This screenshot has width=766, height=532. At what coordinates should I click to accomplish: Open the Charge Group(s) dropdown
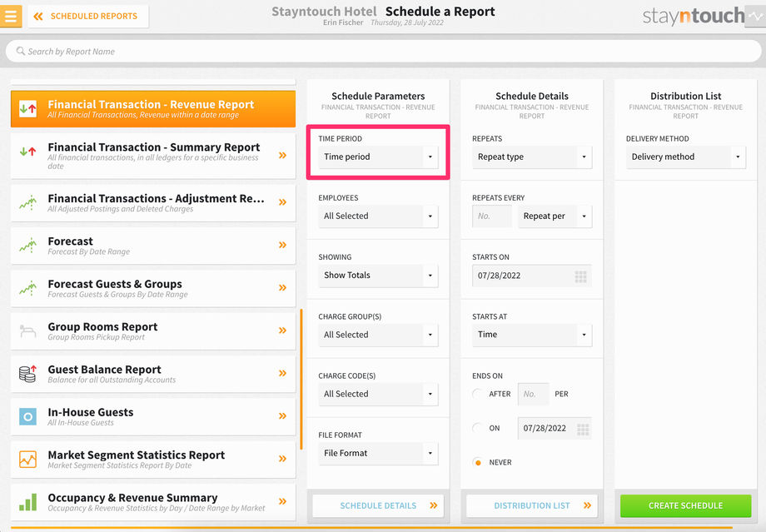click(x=378, y=336)
